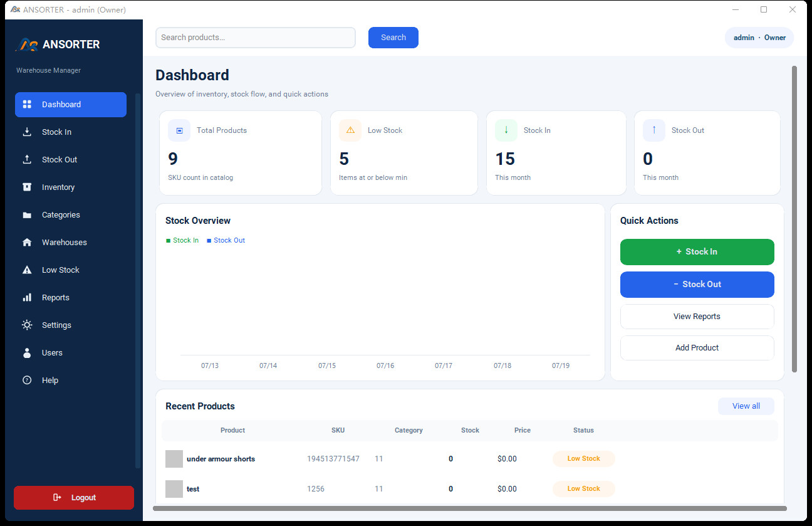Open Inventory via its box icon

pyautogui.click(x=27, y=187)
